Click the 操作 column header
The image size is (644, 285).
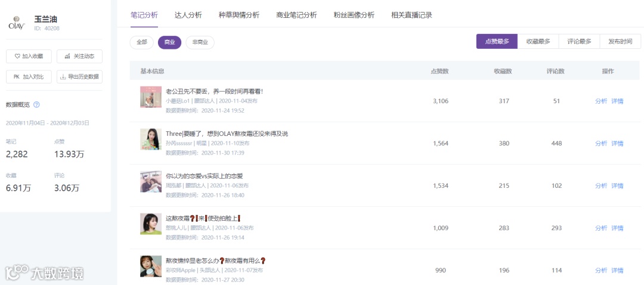[x=608, y=71]
